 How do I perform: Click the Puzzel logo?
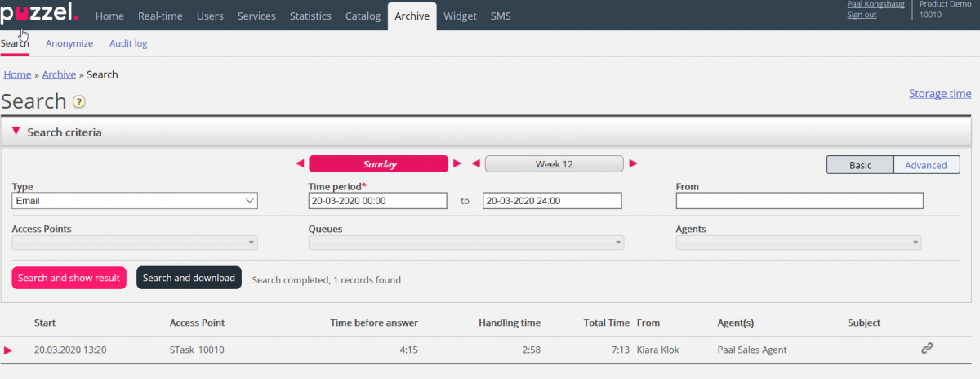pyautogui.click(x=39, y=14)
